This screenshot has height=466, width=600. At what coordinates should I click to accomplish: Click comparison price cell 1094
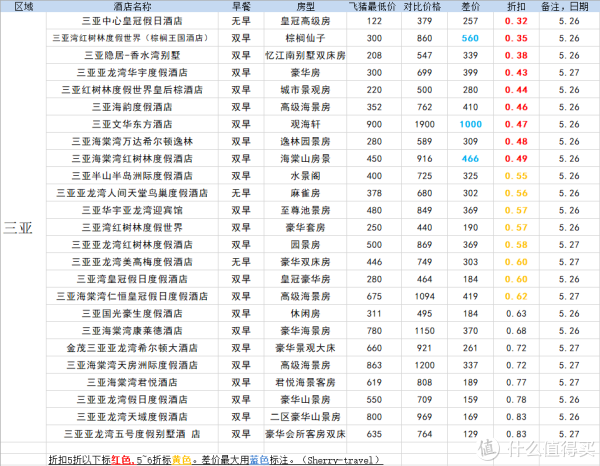click(424, 297)
